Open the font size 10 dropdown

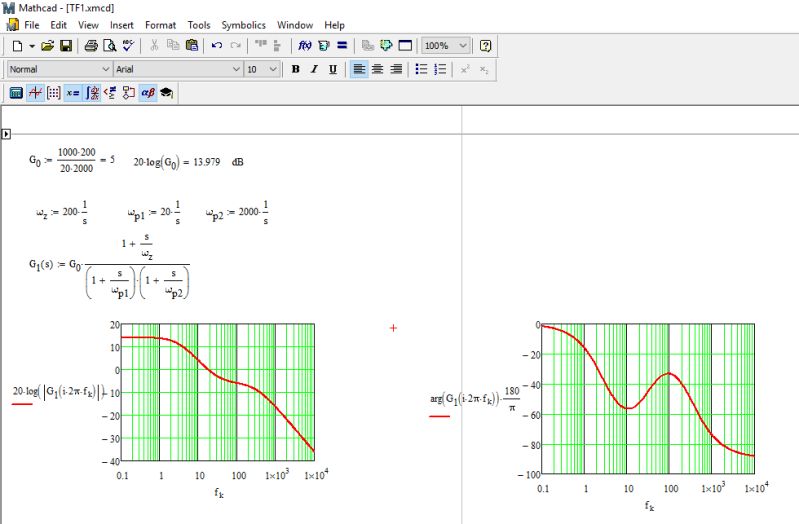pos(262,69)
